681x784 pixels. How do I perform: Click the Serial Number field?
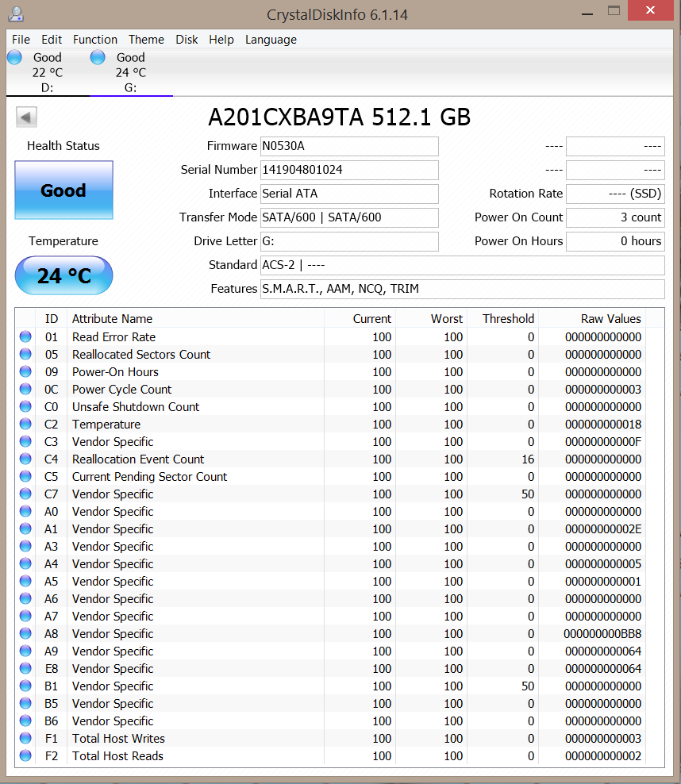point(349,170)
